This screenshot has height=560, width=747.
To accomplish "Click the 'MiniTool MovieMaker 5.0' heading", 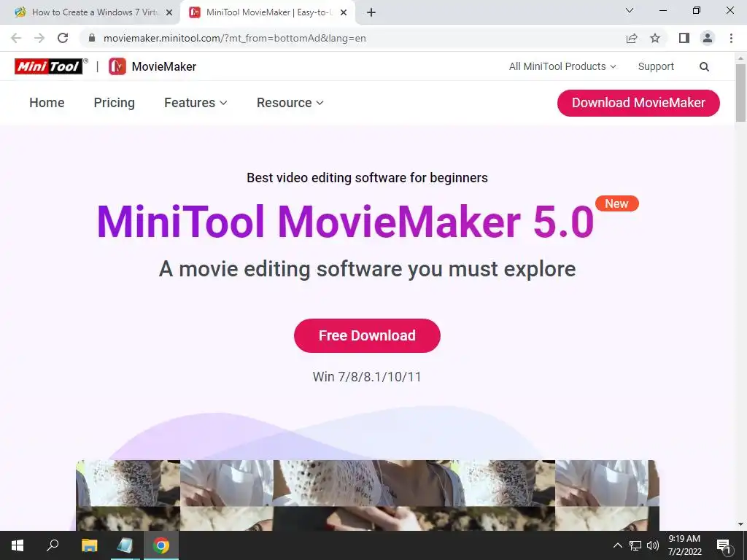I will point(345,222).
